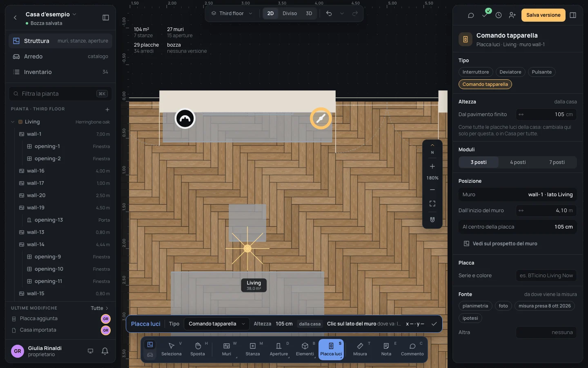Fit view with the fullscreen icon
This screenshot has height=368, width=588.
tap(432, 204)
